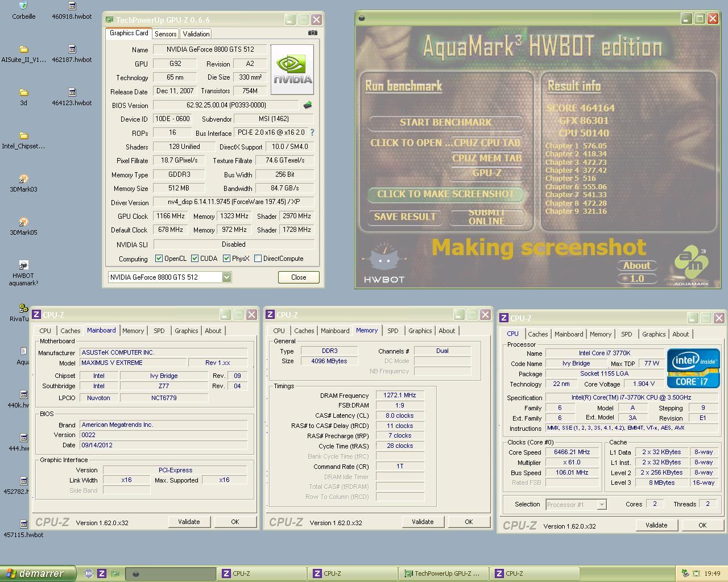This screenshot has width=728, height=582.
Task: Click the About button in AquaMark
Action: (636, 265)
